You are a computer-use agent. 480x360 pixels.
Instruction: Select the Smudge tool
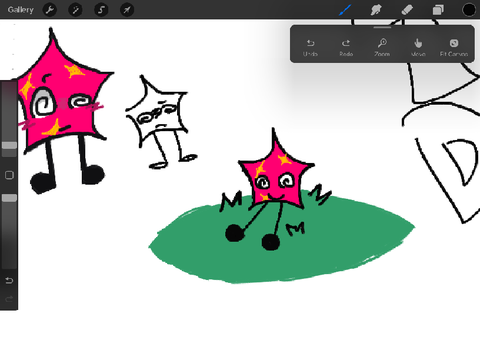[376, 10]
